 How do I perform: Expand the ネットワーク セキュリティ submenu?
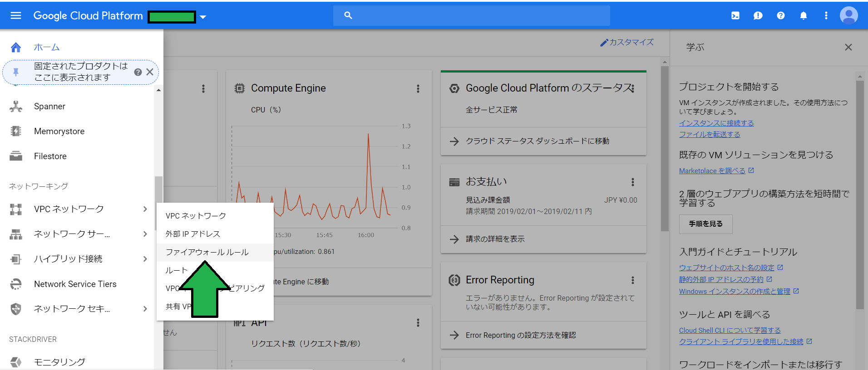[145, 309]
